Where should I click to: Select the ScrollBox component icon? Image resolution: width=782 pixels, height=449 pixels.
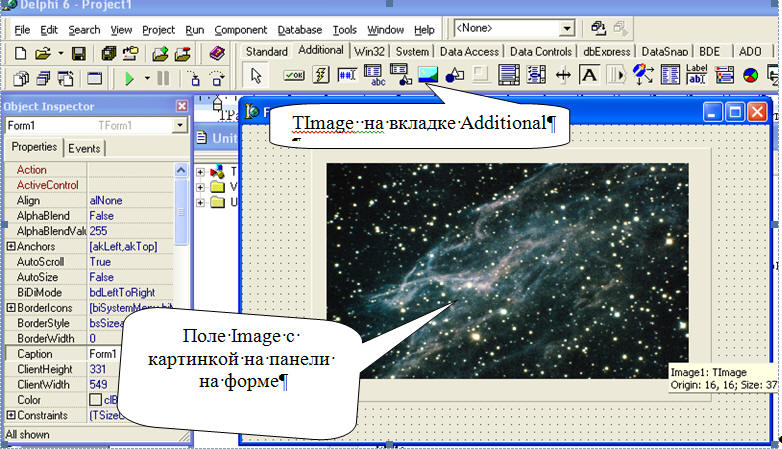pyautogui.click(x=509, y=75)
